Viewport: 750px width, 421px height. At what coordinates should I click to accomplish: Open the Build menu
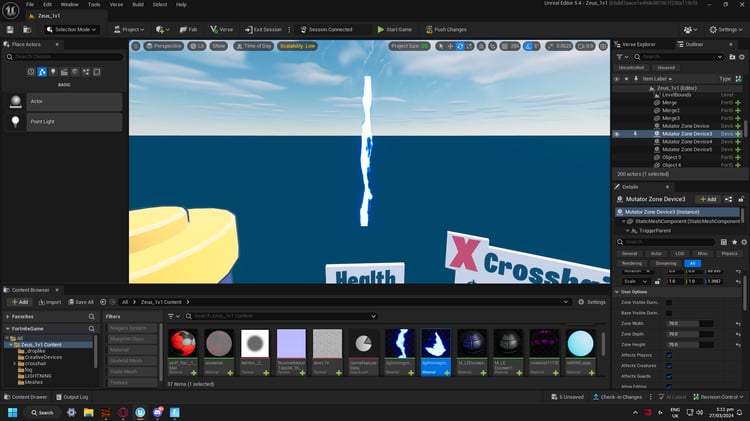(138, 5)
